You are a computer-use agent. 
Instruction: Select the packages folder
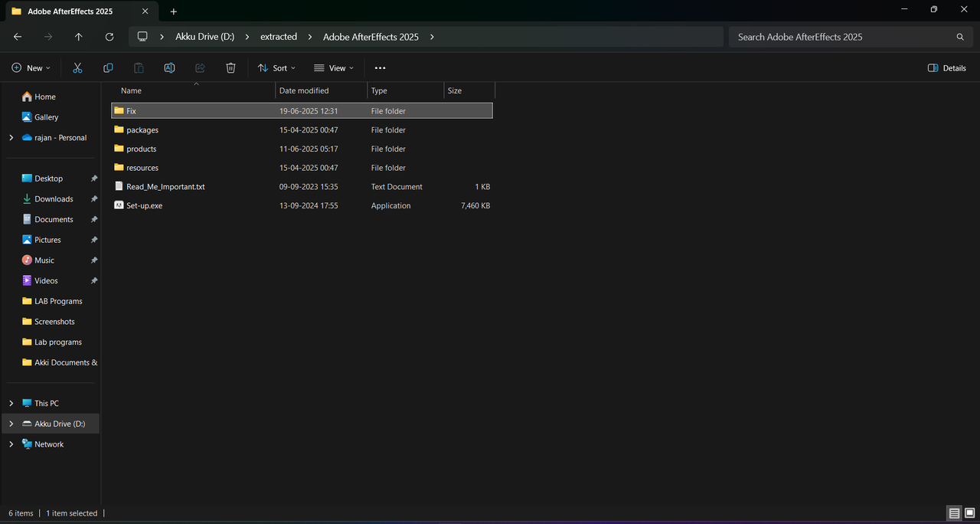tap(142, 130)
